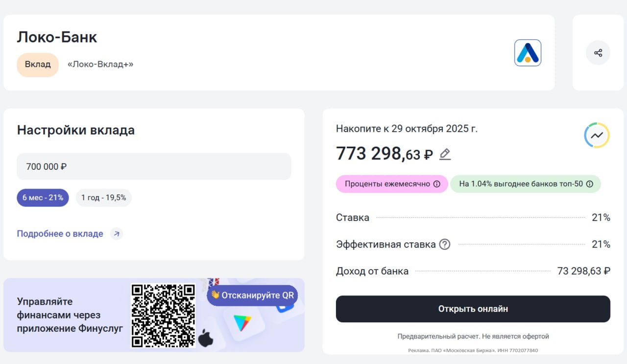Click the Google Play store icon
Image resolution: width=627 pixels, height=364 pixels.
click(x=241, y=323)
